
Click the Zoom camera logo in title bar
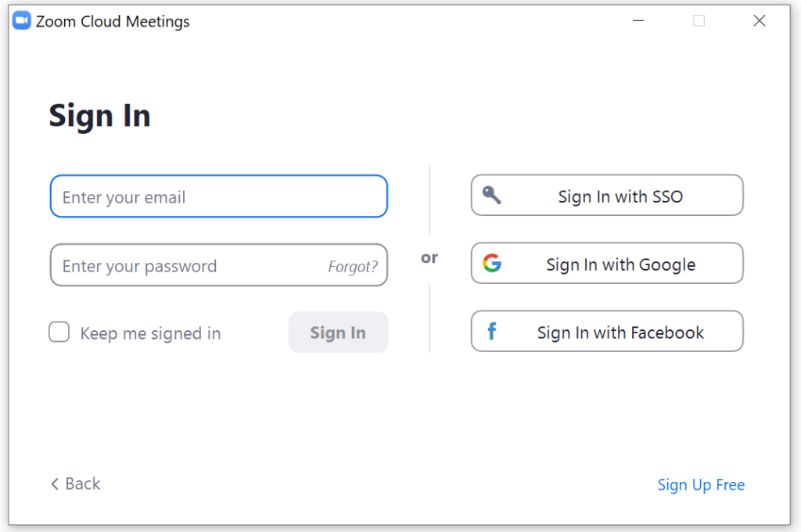(21, 20)
